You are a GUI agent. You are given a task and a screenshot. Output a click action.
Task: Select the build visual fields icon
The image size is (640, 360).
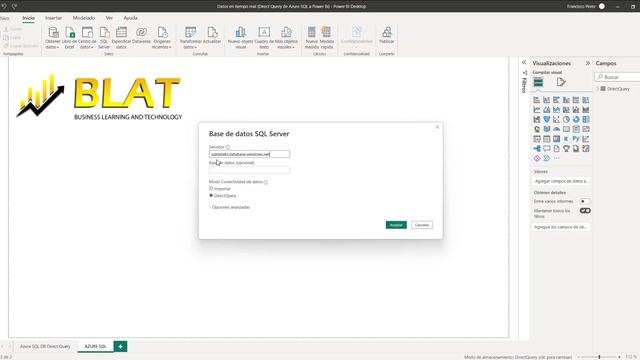(538, 82)
